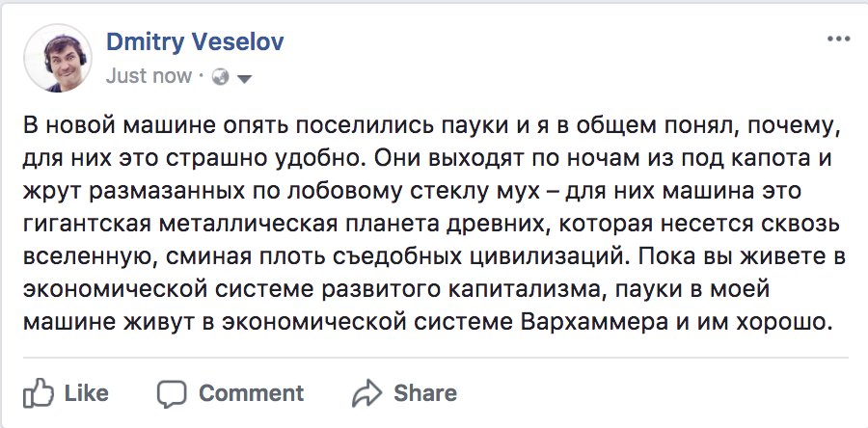Click the globe public privacy icon

point(219,76)
